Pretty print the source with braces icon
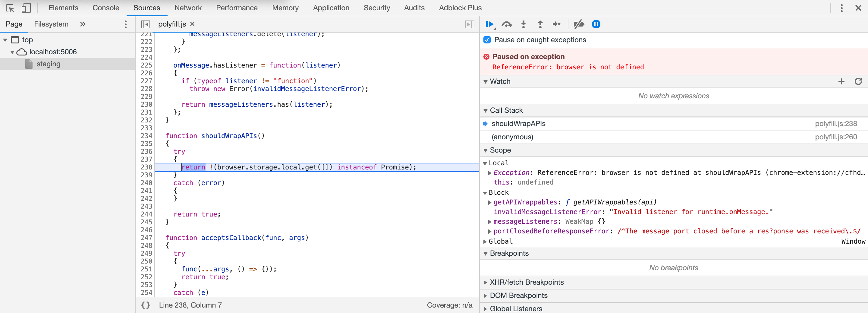Image resolution: width=868 pixels, height=313 pixels. (x=145, y=305)
